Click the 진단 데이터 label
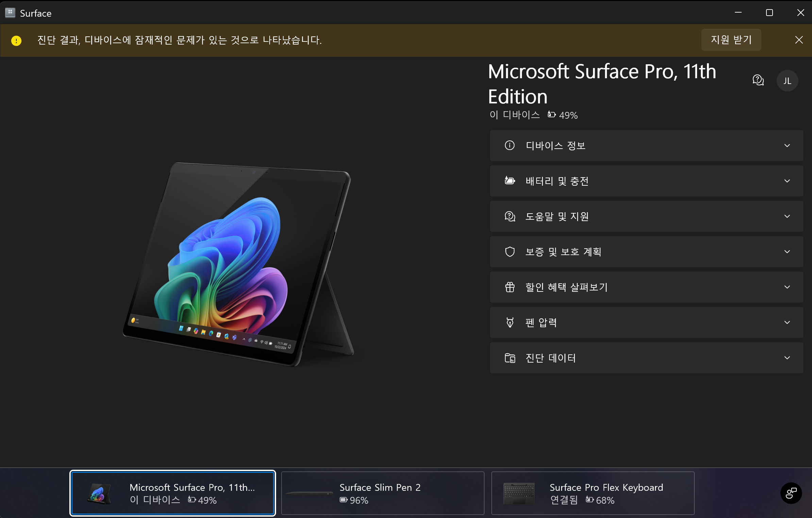The width and height of the screenshot is (812, 518). pos(551,358)
